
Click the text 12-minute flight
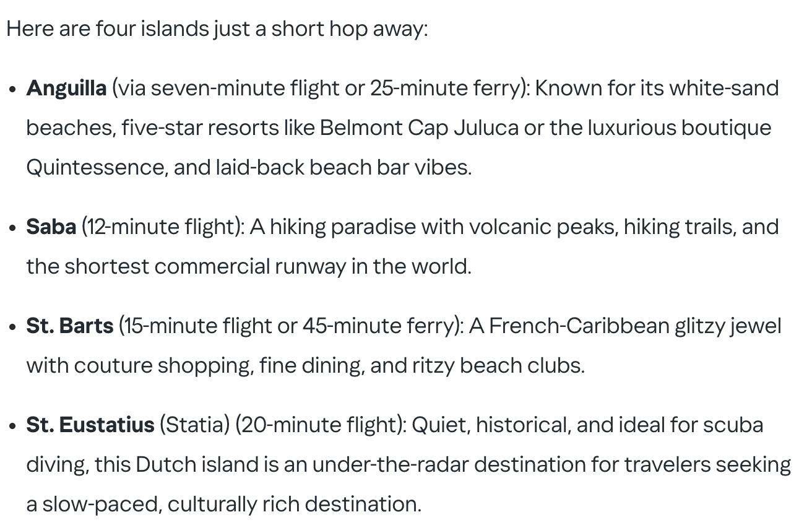161,227
